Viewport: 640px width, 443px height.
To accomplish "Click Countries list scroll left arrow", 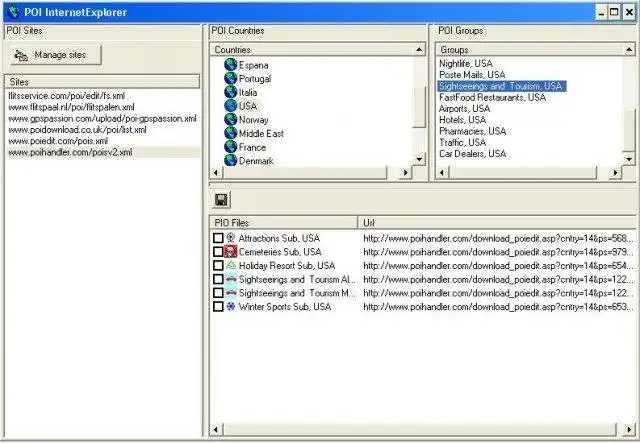I will coord(216,172).
